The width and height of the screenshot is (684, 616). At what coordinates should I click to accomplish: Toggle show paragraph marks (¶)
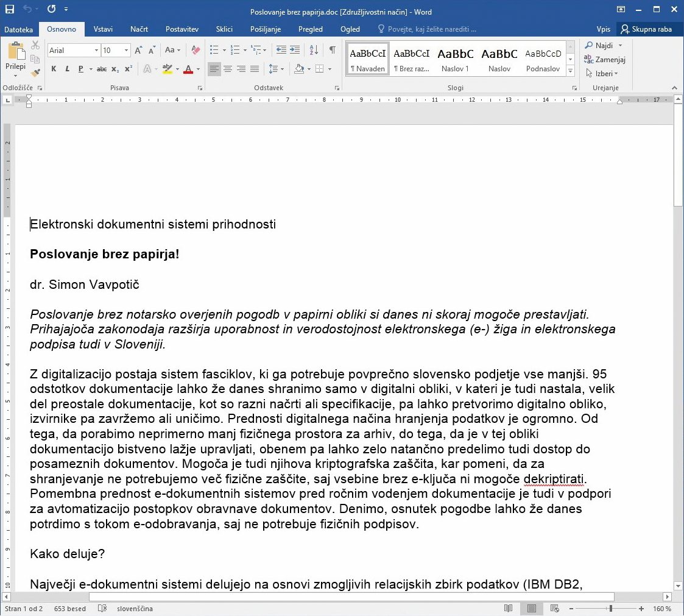(x=333, y=50)
